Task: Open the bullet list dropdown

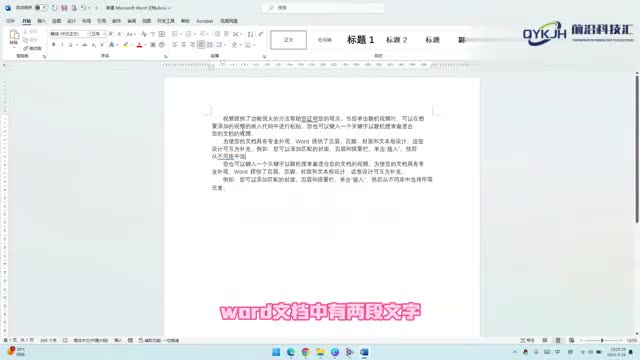Action: point(181,34)
